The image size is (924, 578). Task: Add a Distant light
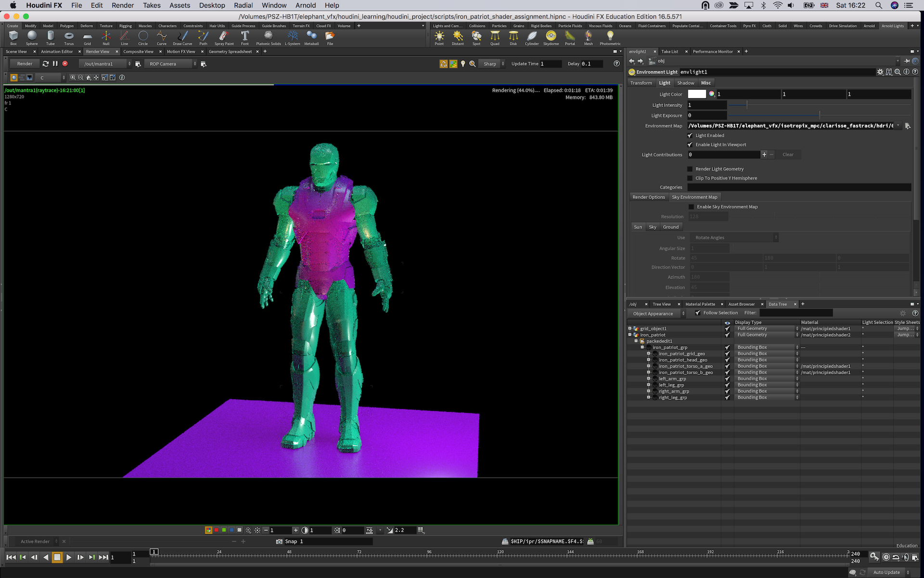coord(458,38)
